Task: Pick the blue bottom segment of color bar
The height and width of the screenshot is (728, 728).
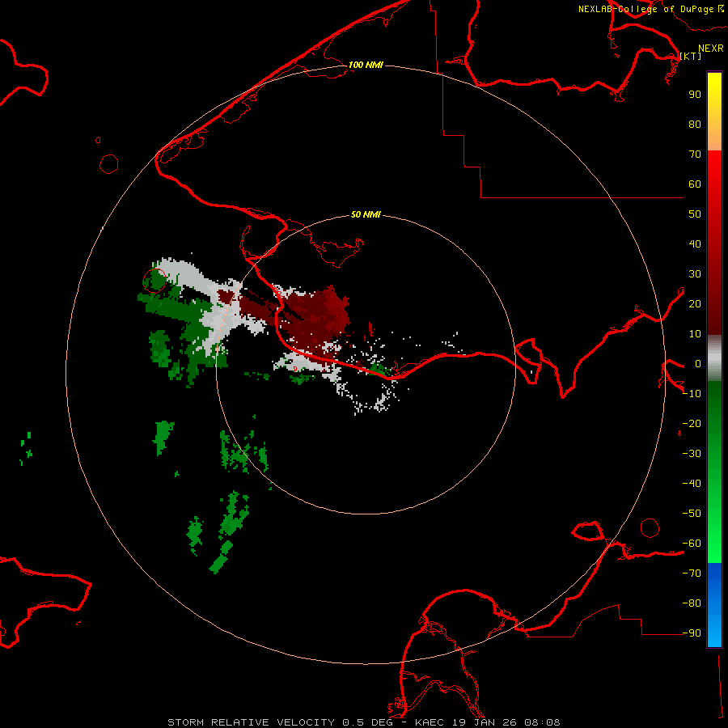Action: [714, 605]
